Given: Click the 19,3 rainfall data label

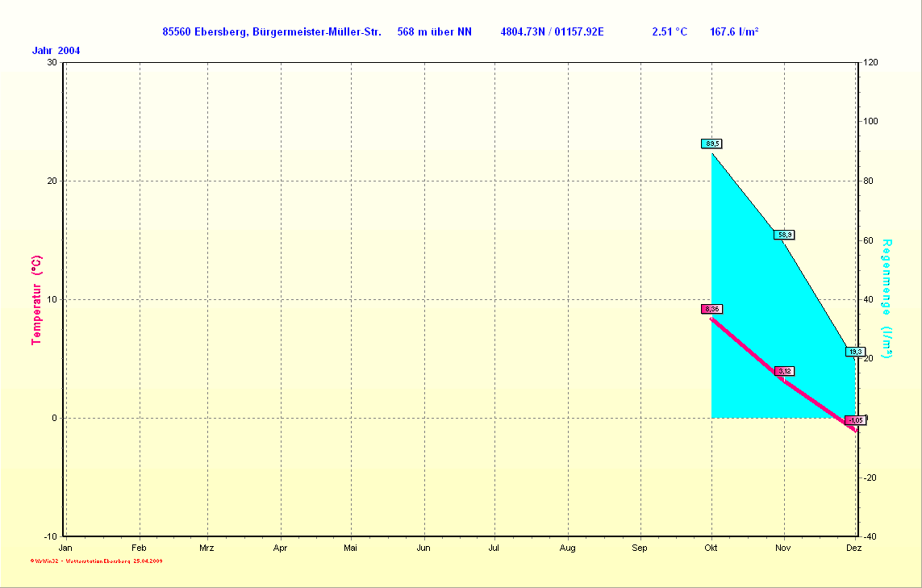Looking at the screenshot, I should click(855, 352).
